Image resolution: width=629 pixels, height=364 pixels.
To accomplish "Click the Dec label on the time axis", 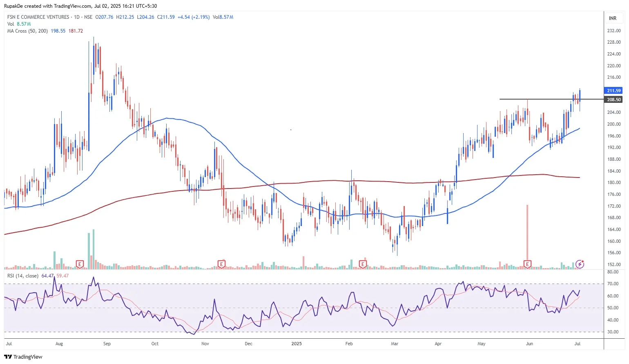I will tap(248, 344).
